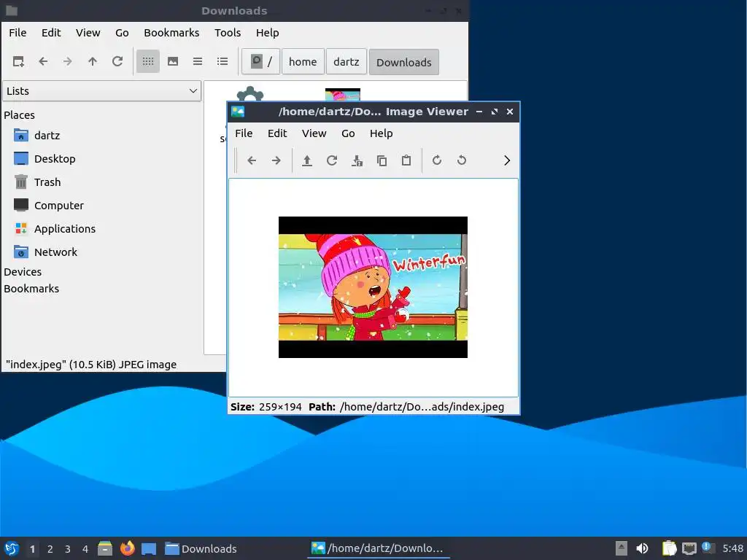This screenshot has height=560, width=747.
Task: Go to parent folder in file manager
Action: click(93, 61)
